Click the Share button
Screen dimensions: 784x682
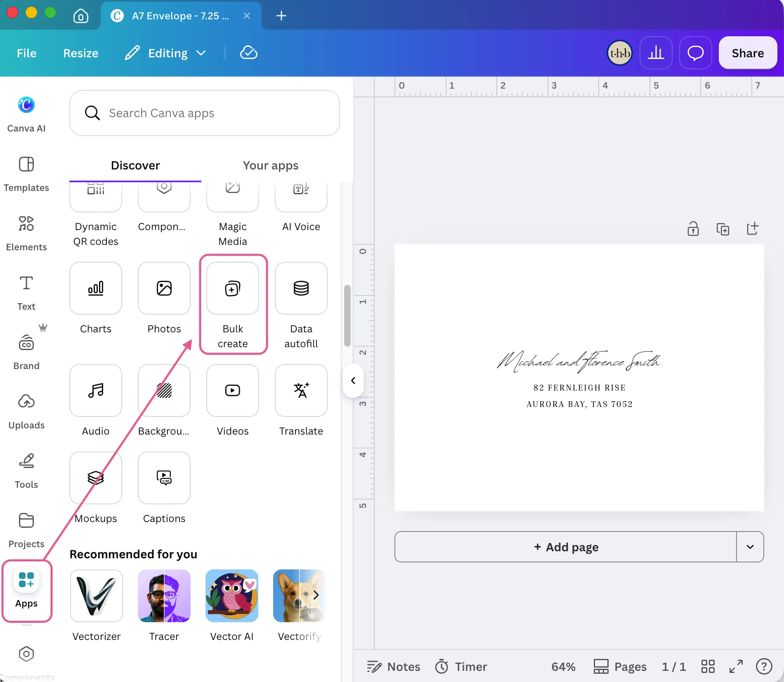[x=748, y=53]
